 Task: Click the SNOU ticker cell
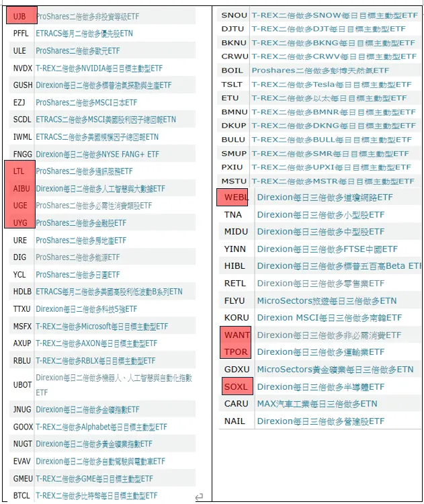tap(235, 15)
